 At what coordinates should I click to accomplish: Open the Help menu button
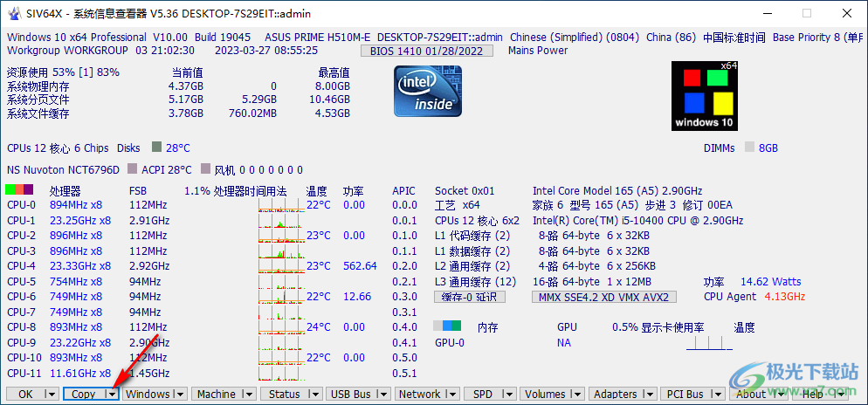[x=813, y=394]
